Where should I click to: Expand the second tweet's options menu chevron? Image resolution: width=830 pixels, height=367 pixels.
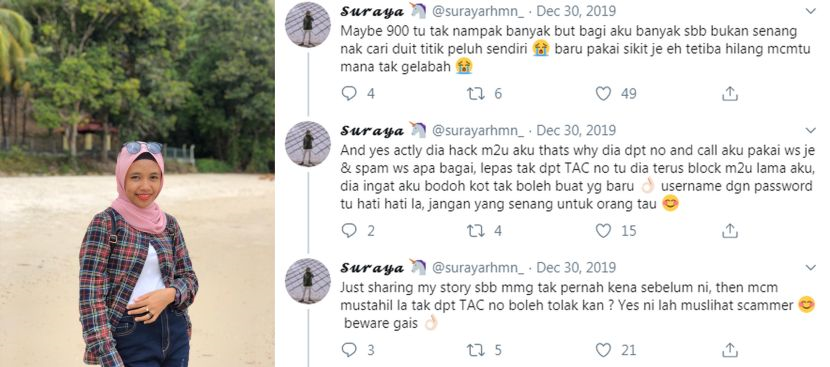pyautogui.click(x=810, y=130)
